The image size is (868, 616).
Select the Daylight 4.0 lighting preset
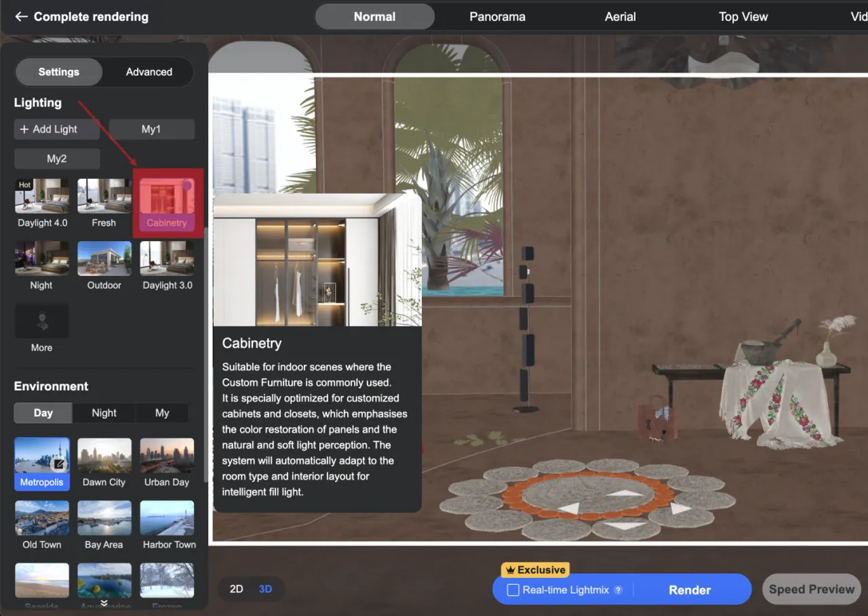(x=42, y=197)
